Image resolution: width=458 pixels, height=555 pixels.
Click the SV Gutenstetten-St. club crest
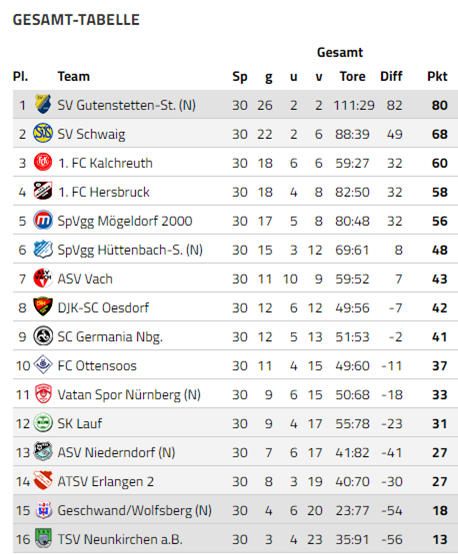(43, 104)
